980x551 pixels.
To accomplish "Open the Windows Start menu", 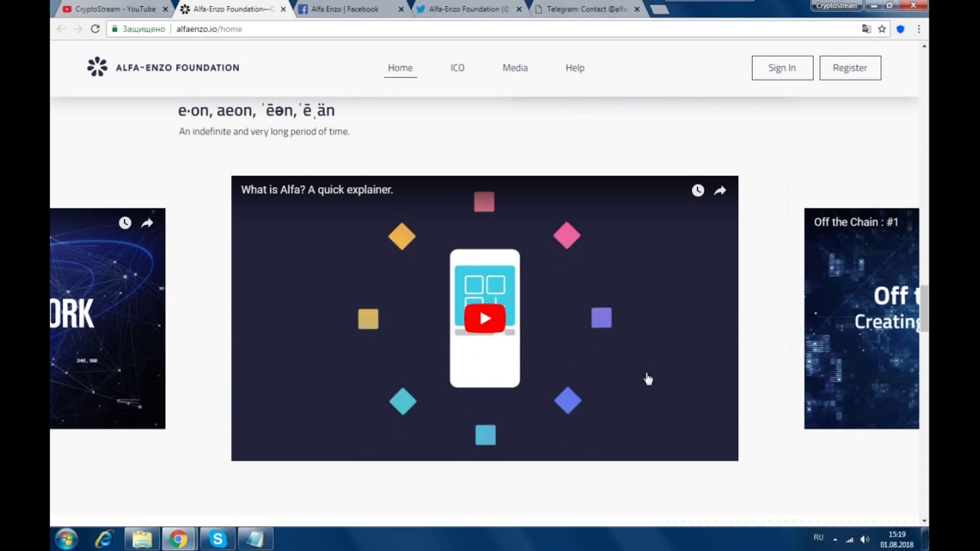I will tap(66, 540).
